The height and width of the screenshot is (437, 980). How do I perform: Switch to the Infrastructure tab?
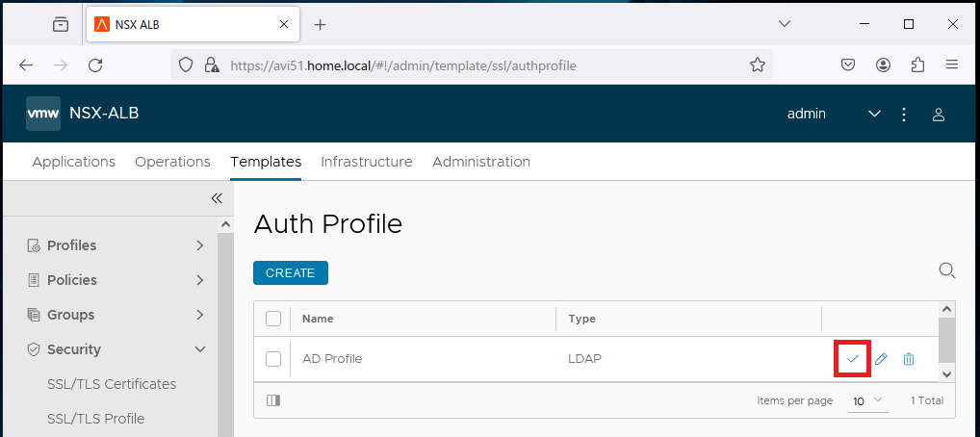[366, 162]
